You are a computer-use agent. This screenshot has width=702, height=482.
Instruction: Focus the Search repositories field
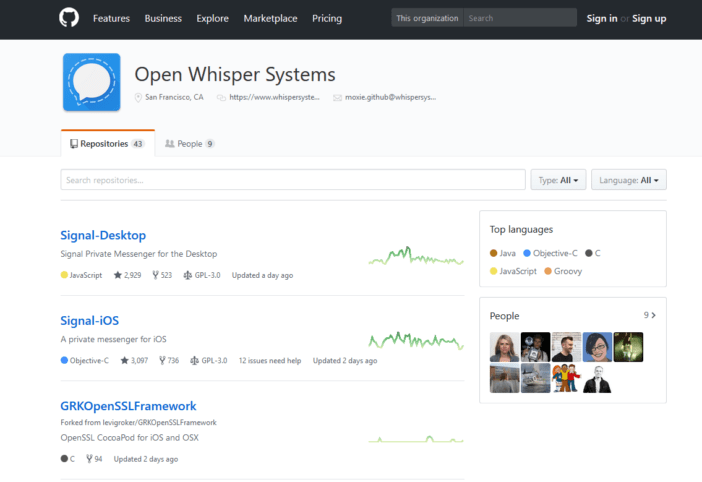[293, 179]
